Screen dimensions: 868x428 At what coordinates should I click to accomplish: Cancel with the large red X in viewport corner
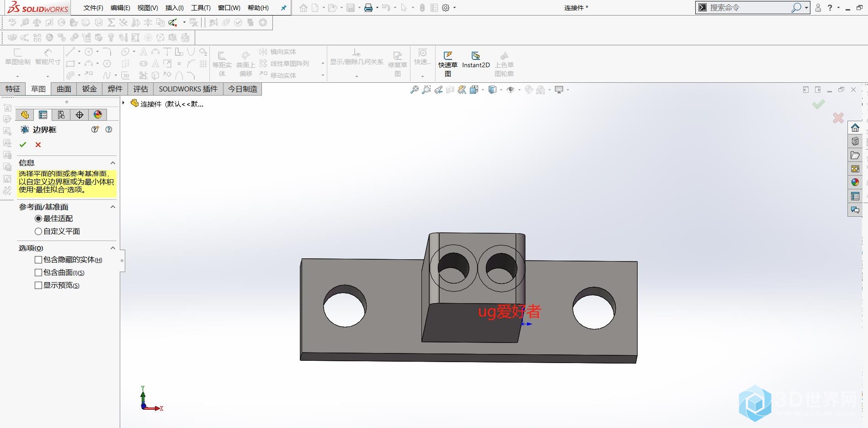click(x=838, y=118)
